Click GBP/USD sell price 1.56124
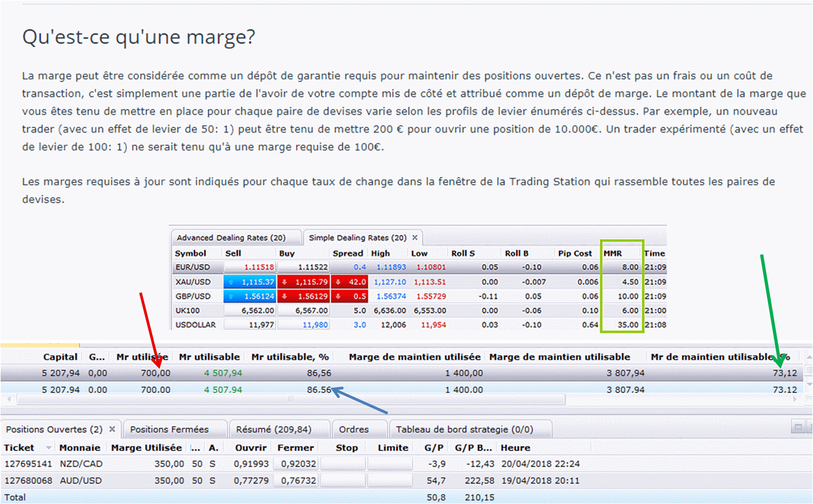Image resolution: width=813 pixels, height=504 pixels. pyautogui.click(x=251, y=297)
